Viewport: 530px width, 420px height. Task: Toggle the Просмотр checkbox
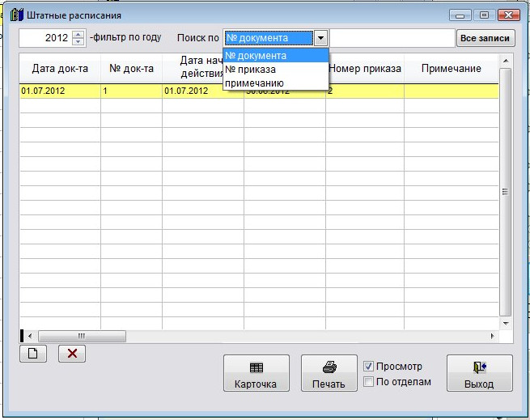coord(368,367)
